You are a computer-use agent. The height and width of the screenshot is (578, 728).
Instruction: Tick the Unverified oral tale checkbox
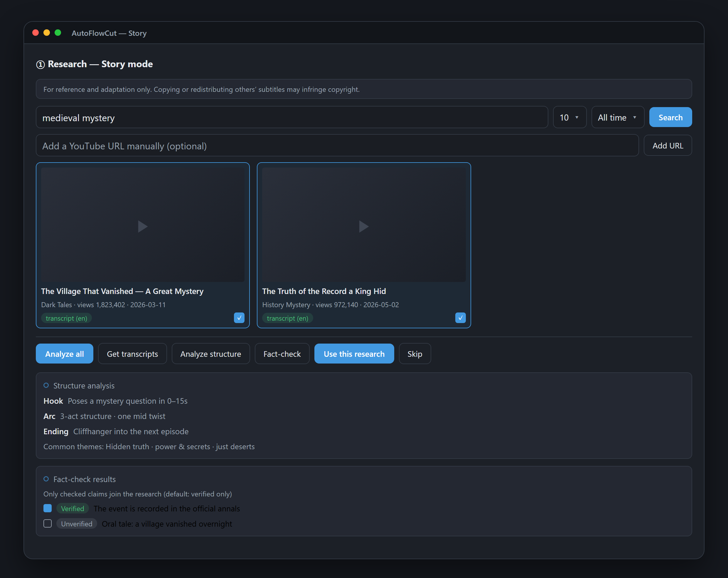[x=48, y=523]
